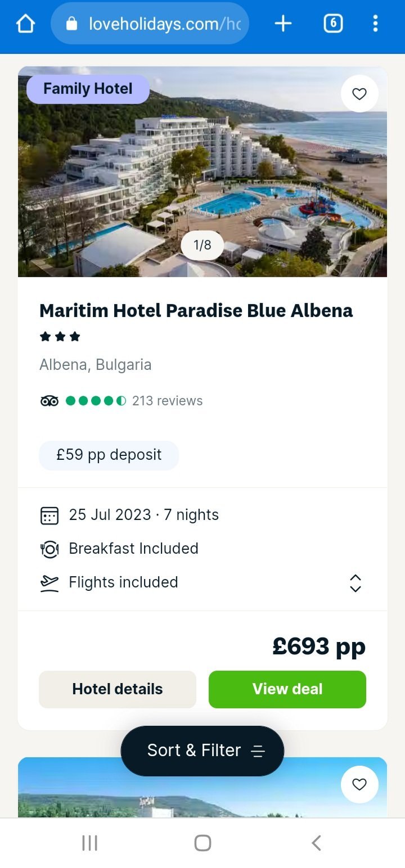Viewport: 405px width, 868px height.
Task: Open the tab switcher showing 6 tabs
Action: click(x=333, y=24)
